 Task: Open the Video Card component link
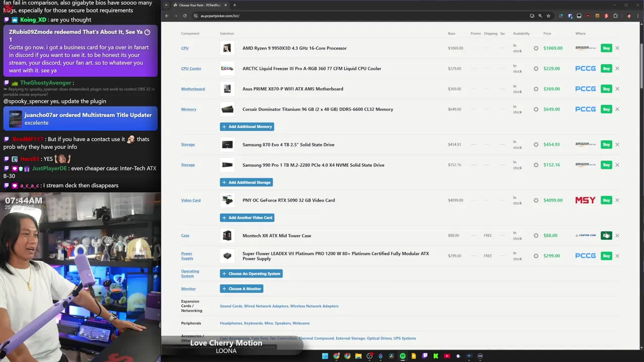pos(191,200)
